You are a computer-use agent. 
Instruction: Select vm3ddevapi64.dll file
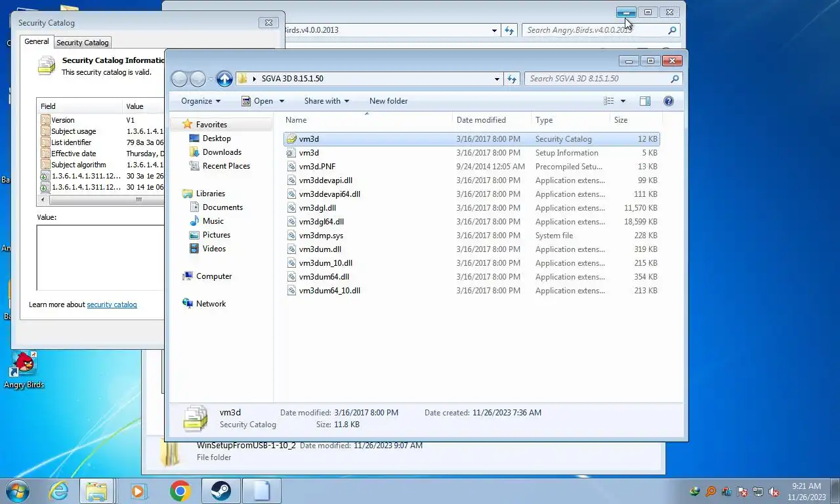click(x=472, y=194)
